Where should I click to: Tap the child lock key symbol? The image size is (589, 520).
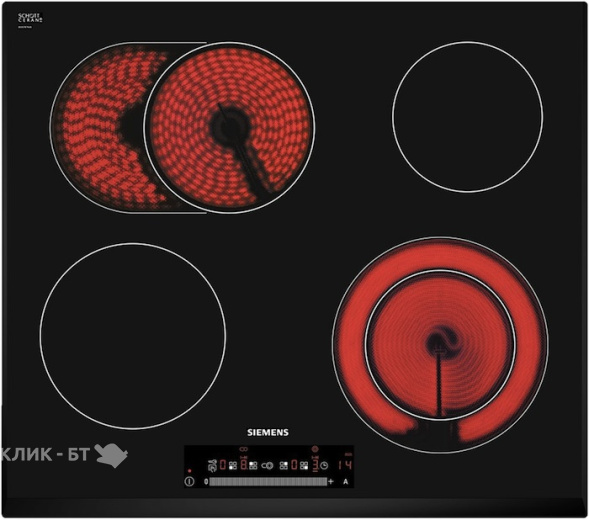[x=212, y=466]
